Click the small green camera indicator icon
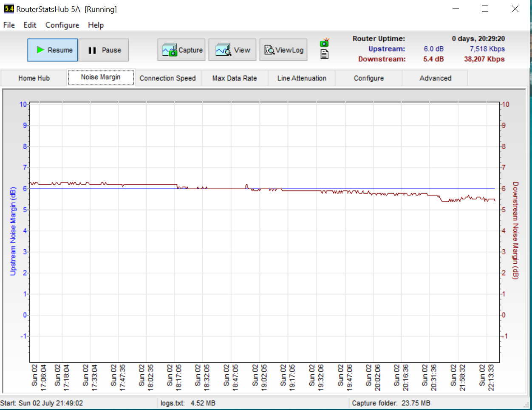 [325, 43]
